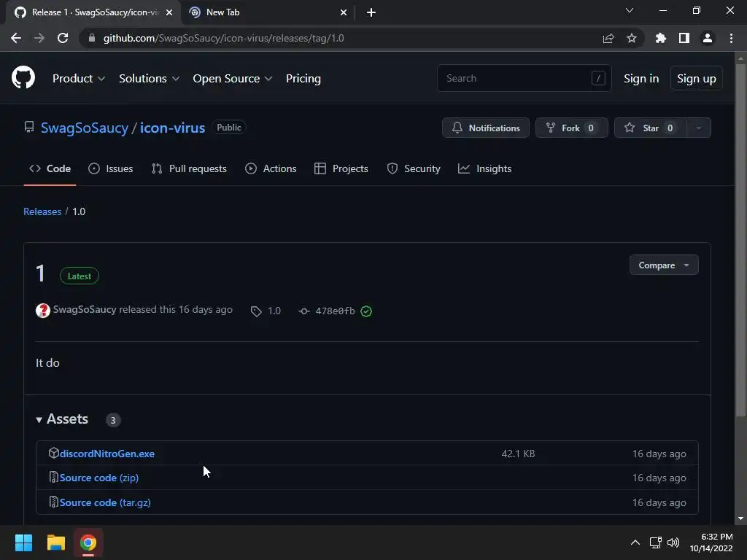Click the GitHub Octocat home logo
747x560 pixels.
click(x=23, y=77)
